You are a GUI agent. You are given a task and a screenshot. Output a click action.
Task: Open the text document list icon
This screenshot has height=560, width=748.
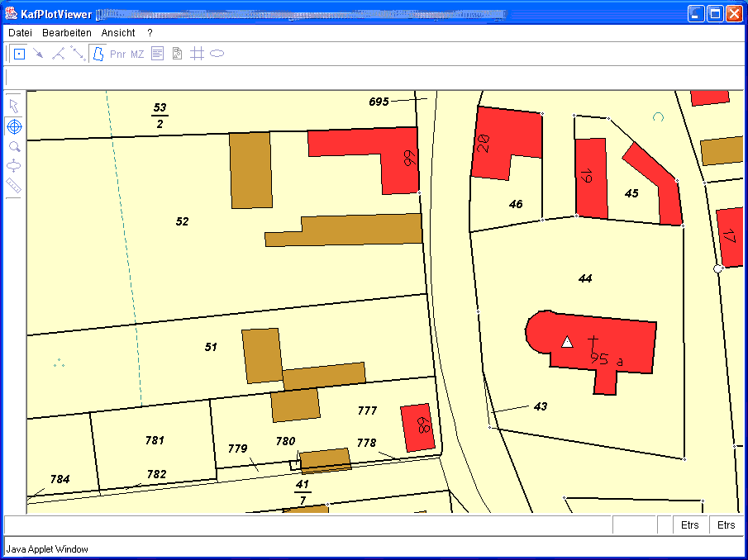tap(157, 54)
